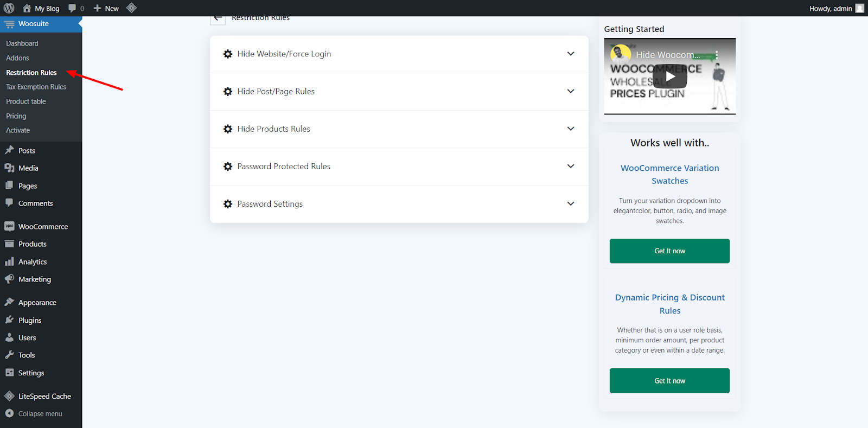Click Hide Products Rules label
This screenshot has height=428, width=868.
[273, 129]
